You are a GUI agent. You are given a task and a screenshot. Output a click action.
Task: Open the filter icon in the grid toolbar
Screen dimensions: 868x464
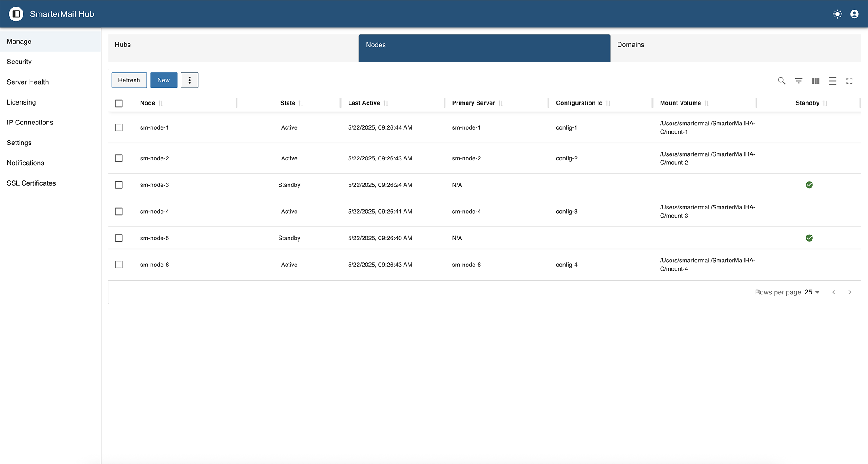(x=799, y=81)
